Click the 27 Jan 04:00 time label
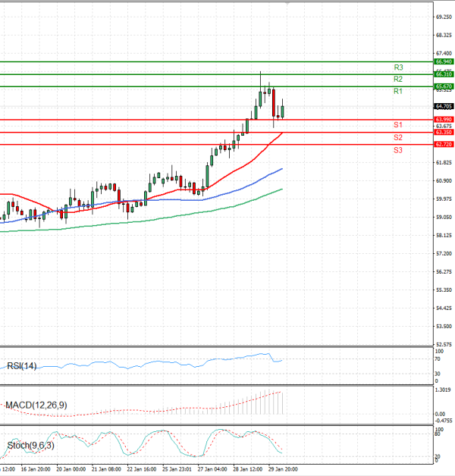The width and height of the screenshot is (455, 476). (x=212, y=469)
